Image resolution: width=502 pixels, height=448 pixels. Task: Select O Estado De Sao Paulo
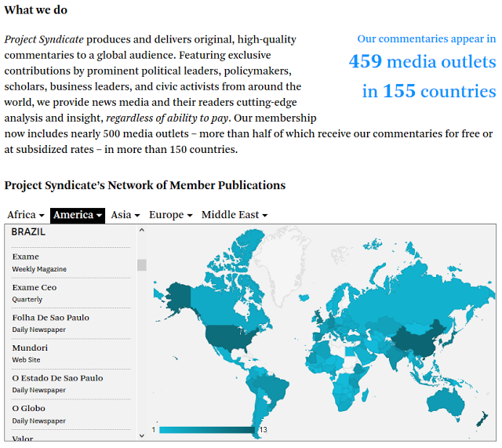pos(57,378)
